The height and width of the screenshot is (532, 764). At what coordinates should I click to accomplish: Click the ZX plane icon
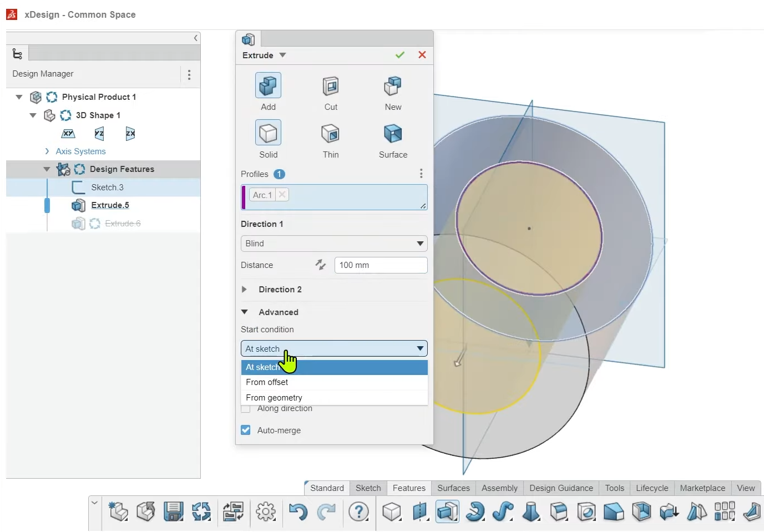click(x=130, y=133)
